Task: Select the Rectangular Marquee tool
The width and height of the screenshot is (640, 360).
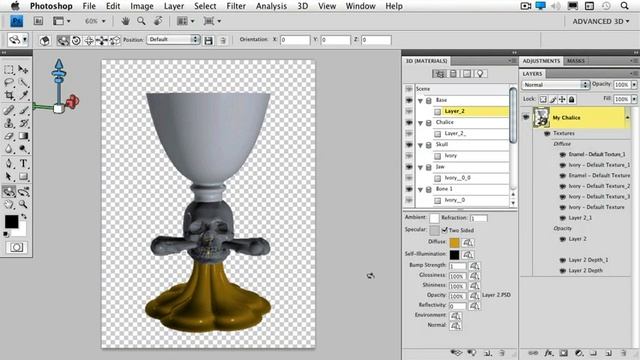Action: [9, 70]
